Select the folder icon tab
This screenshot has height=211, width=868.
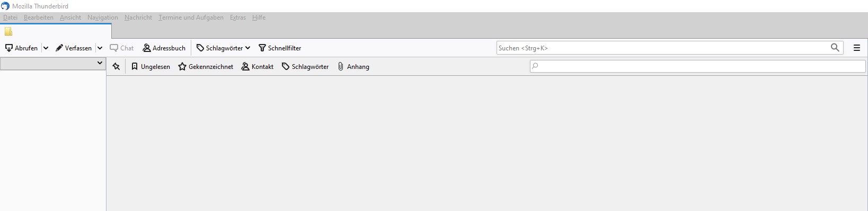[8, 31]
